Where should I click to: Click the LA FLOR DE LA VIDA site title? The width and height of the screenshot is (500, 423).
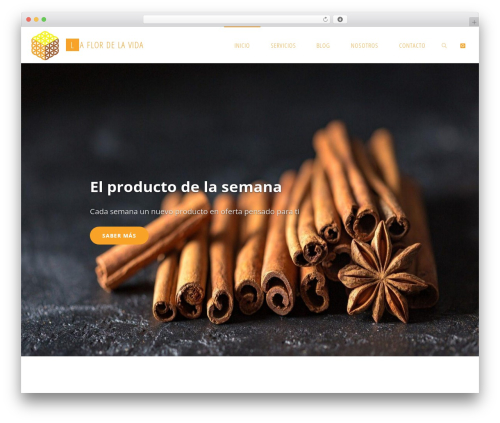tap(105, 45)
